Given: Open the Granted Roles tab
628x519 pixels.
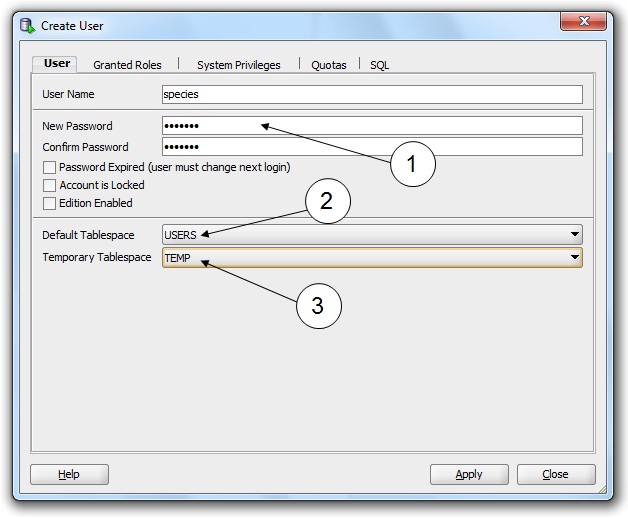Looking at the screenshot, I should pyautogui.click(x=127, y=65).
